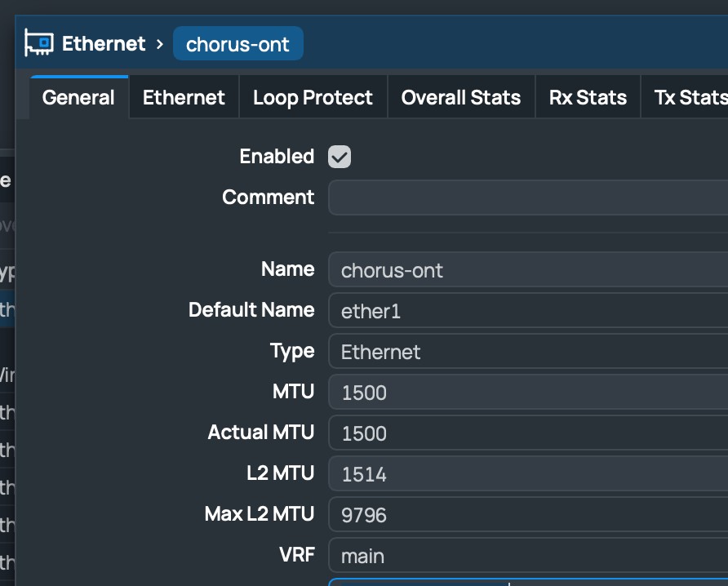Click the Type field showing Ethernet
Screen dimensions: 728x586
[527, 352]
